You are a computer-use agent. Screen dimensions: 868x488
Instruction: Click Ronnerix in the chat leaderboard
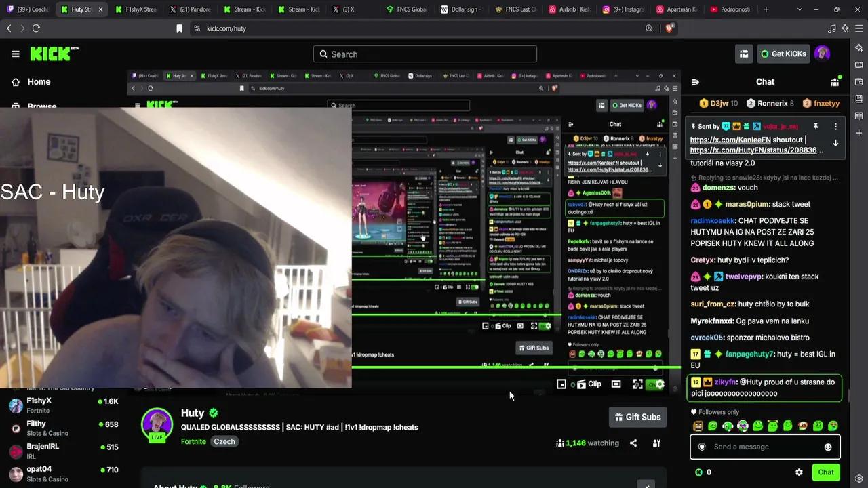pos(770,104)
